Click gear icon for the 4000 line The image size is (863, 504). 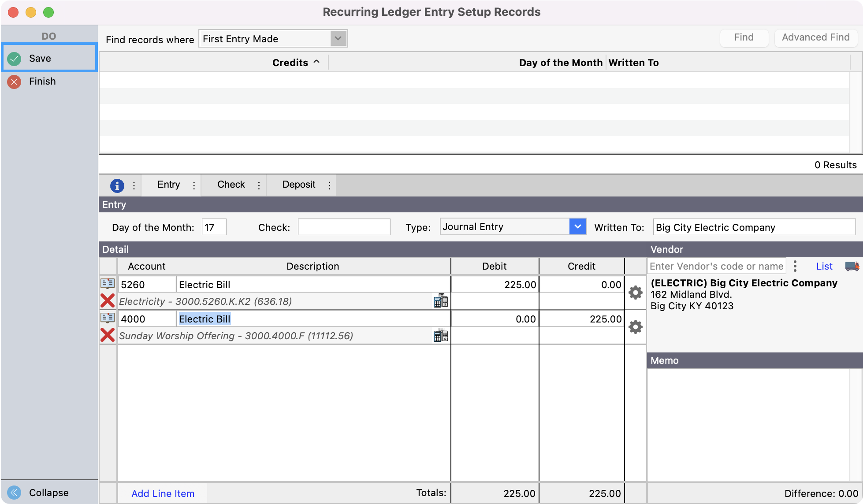tap(635, 327)
